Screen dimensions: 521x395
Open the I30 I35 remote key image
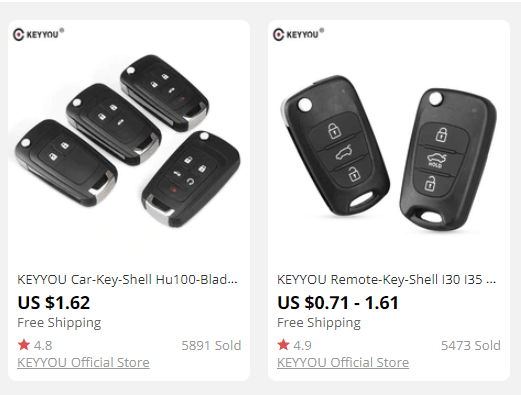pos(389,153)
